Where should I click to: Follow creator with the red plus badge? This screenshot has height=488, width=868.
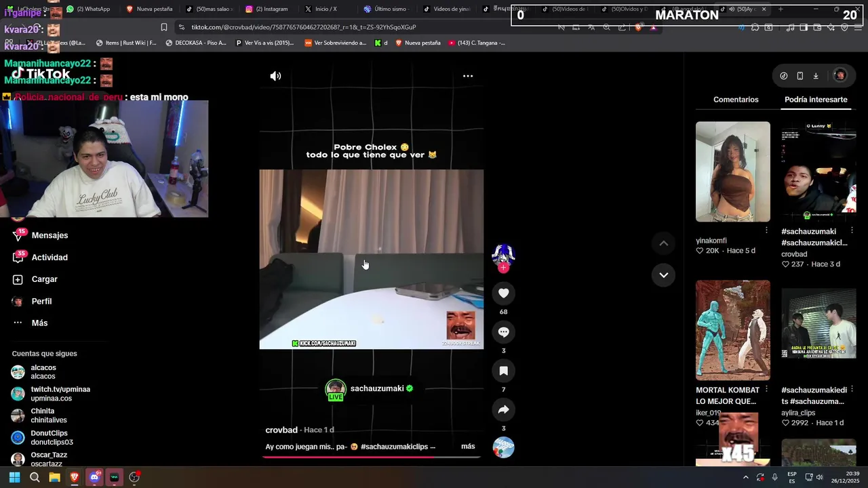pyautogui.click(x=503, y=268)
